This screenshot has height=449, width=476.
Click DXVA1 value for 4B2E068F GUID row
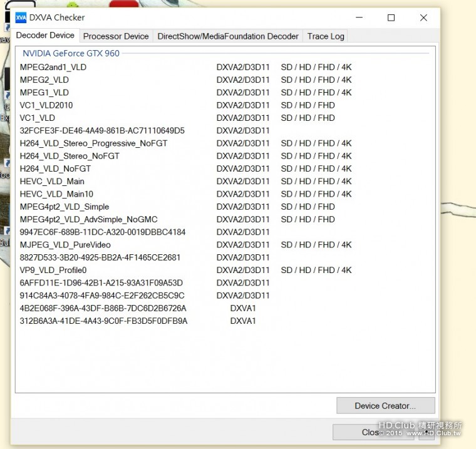coord(243,309)
